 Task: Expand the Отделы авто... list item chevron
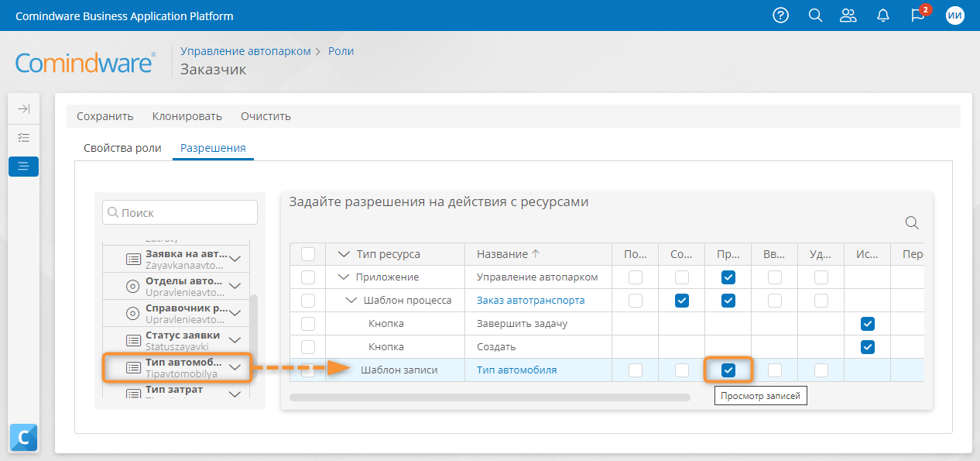pyautogui.click(x=236, y=286)
